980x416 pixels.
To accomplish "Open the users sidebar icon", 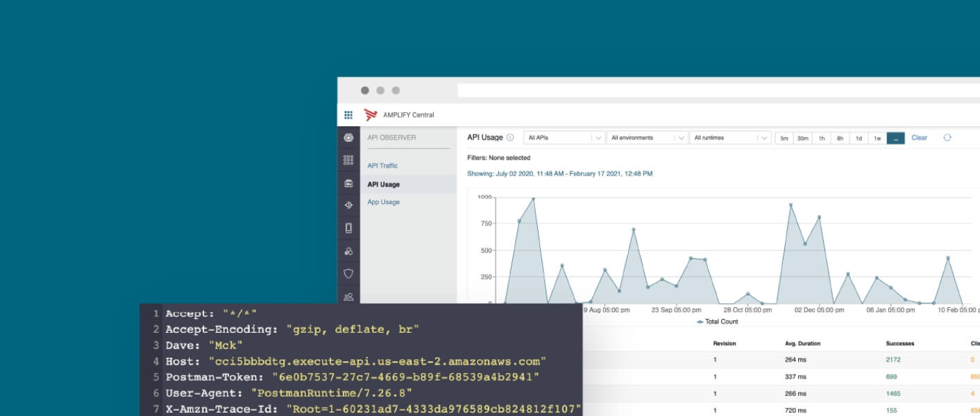I will [348, 296].
